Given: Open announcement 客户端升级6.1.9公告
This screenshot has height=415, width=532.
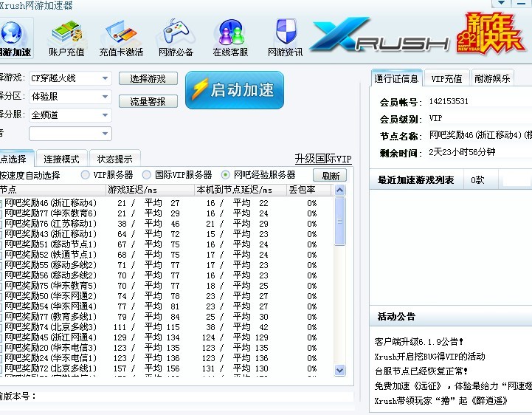Looking at the screenshot, I should pos(419,342).
